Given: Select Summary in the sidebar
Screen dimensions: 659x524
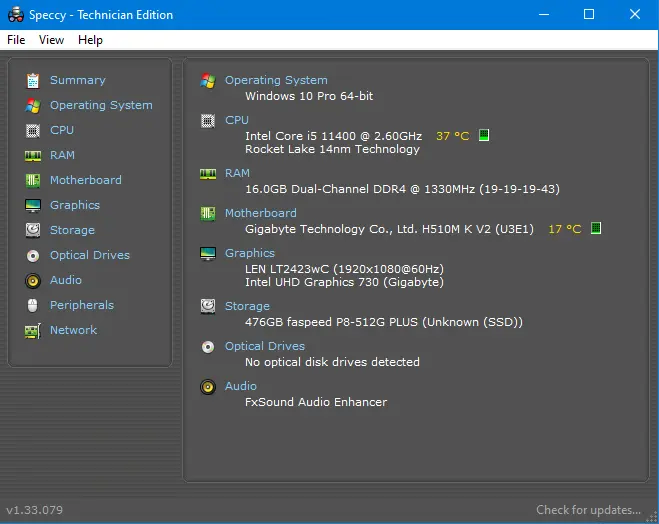Looking at the screenshot, I should 78,80.
